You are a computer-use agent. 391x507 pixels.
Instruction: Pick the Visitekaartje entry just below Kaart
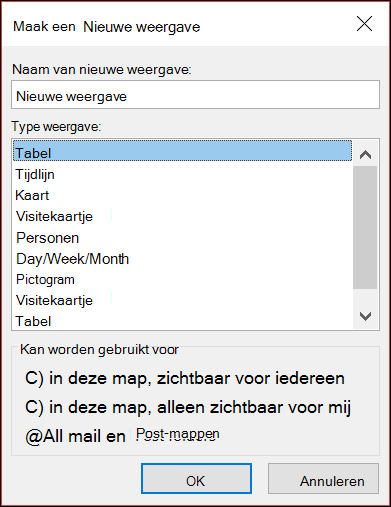[182, 216]
